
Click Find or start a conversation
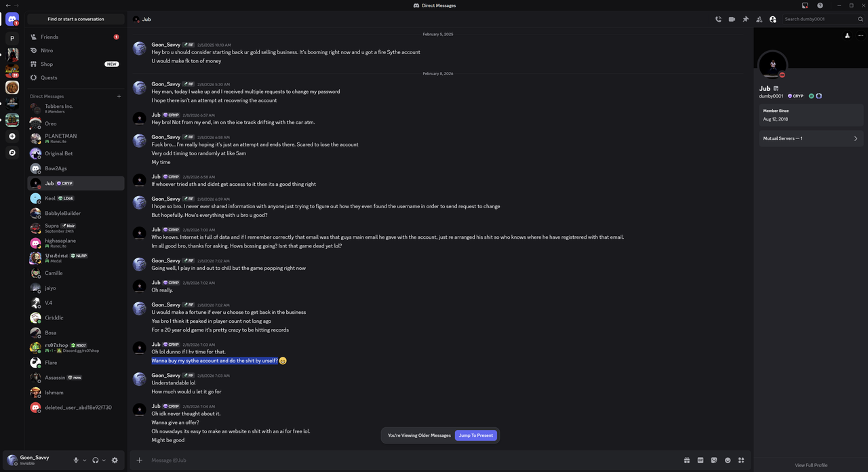[76, 19]
